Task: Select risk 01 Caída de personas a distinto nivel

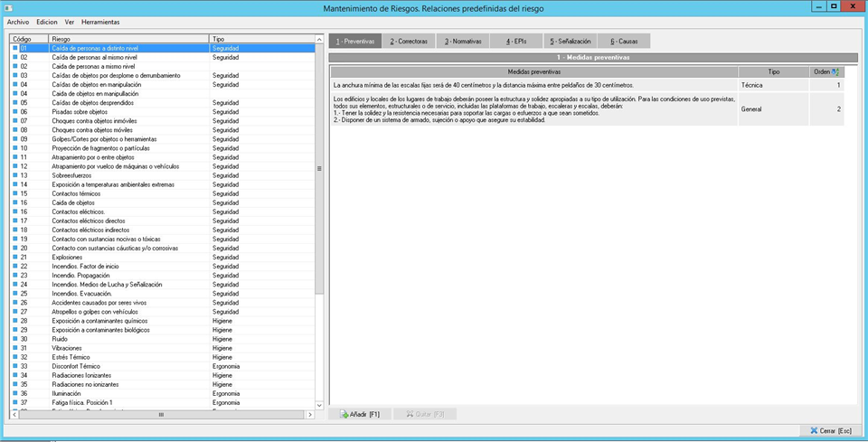Action: click(x=163, y=48)
